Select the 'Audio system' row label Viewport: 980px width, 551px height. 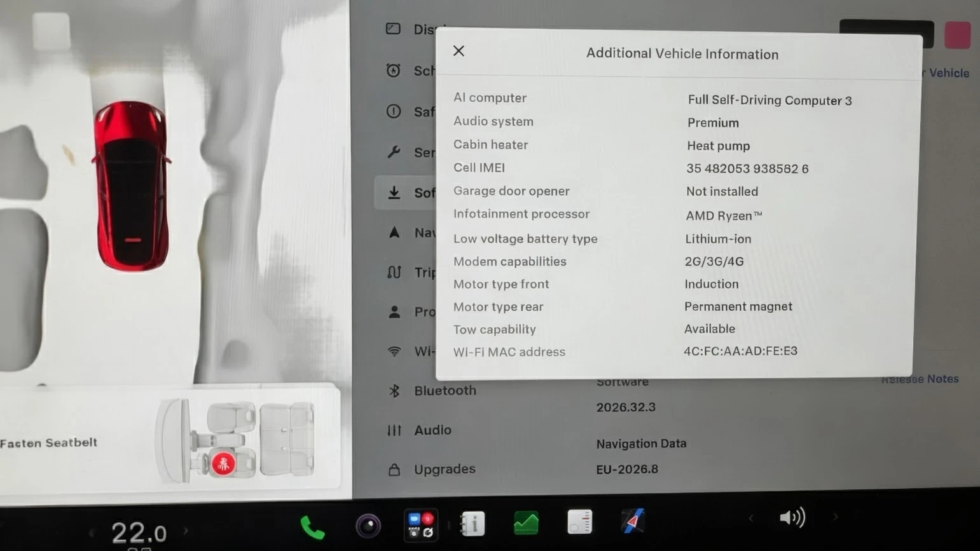pyautogui.click(x=493, y=121)
